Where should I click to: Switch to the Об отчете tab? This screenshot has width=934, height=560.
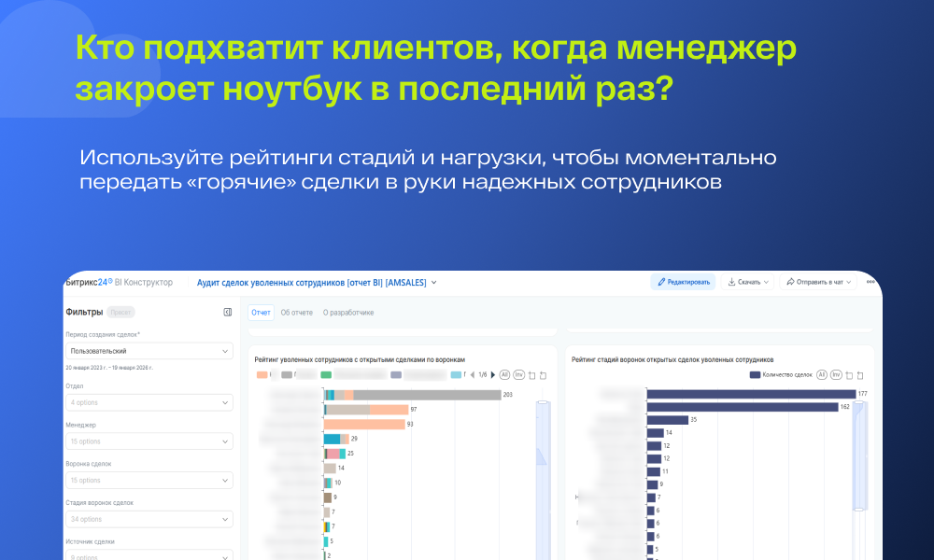[297, 313]
